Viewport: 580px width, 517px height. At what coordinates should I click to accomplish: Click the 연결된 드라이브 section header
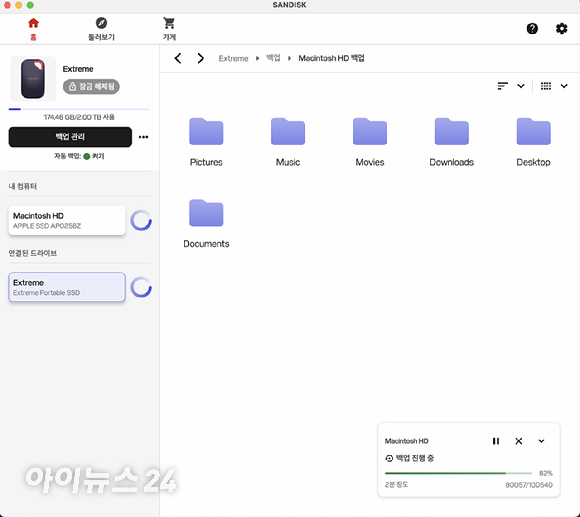tap(33, 253)
